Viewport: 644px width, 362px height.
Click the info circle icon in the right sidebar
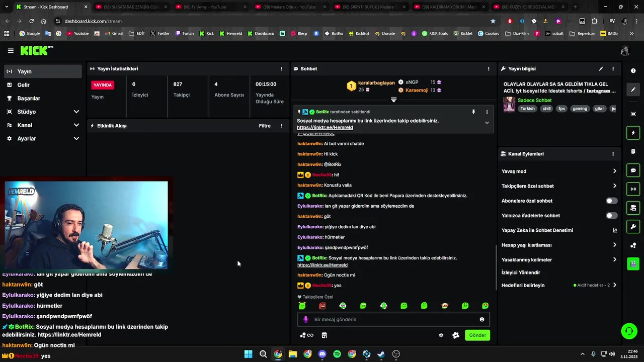click(633, 71)
